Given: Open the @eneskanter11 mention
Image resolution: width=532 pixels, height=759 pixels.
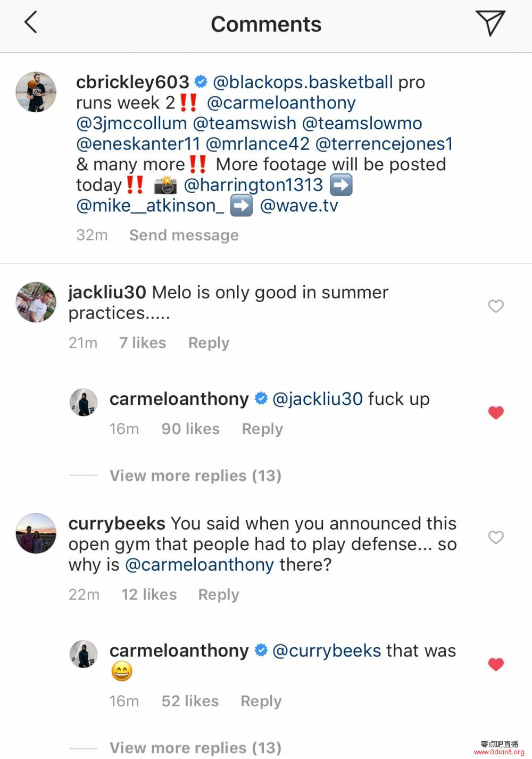Looking at the screenshot, I should (x=138, y=144).
